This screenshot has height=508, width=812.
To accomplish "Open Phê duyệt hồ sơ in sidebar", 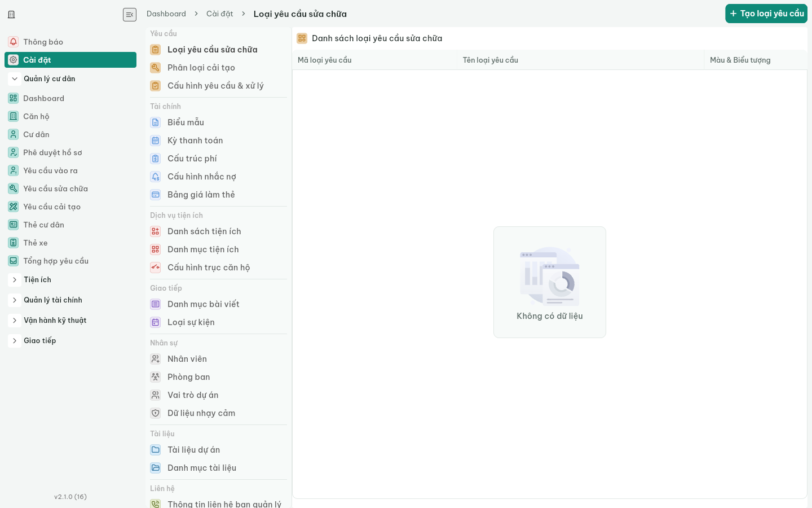I will click(70, 152).
